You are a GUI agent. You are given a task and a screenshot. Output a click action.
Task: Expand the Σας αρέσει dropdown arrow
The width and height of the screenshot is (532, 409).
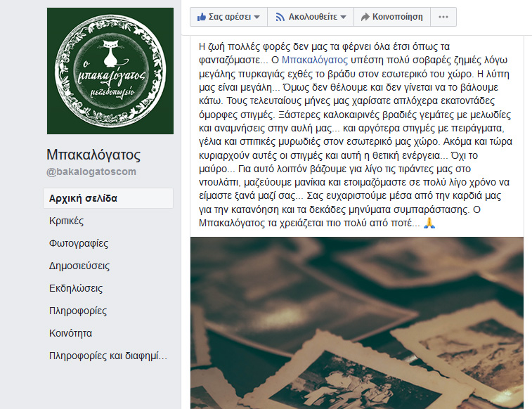tap(257, 18)
